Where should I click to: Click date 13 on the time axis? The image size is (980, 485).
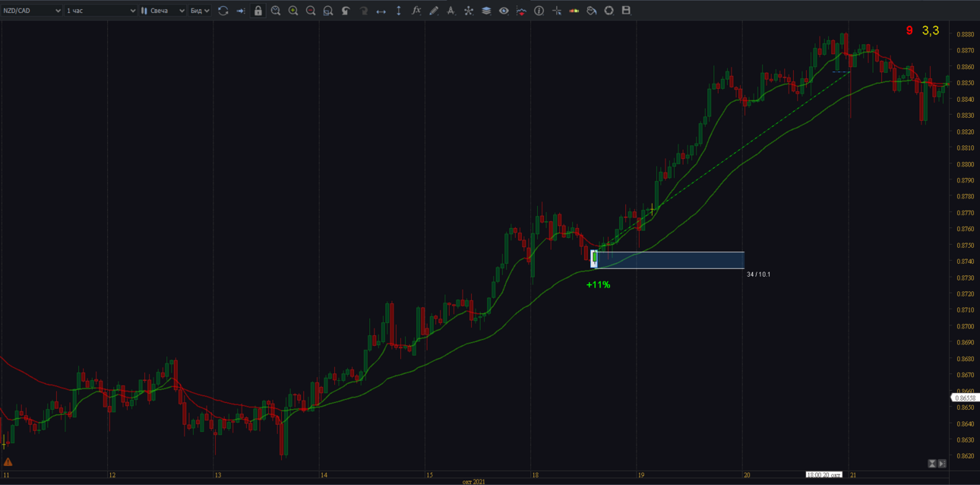(x=217, y=475)
